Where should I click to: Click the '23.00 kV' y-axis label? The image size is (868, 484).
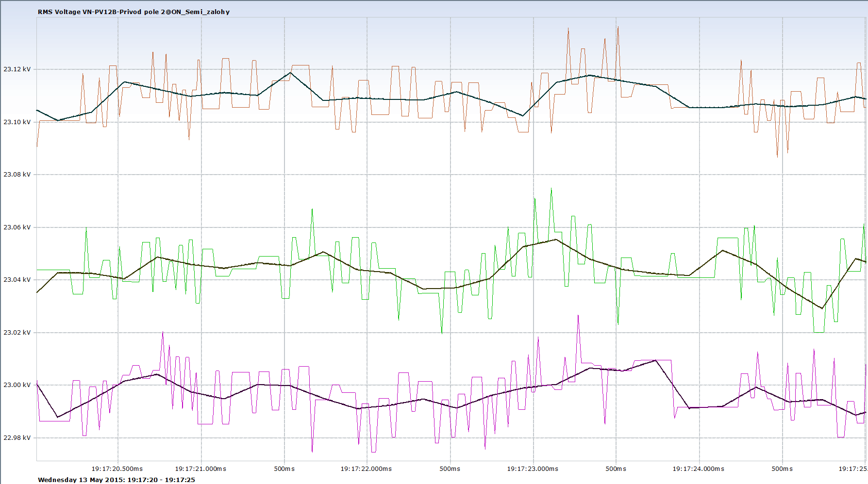click(x=17, y=385)
